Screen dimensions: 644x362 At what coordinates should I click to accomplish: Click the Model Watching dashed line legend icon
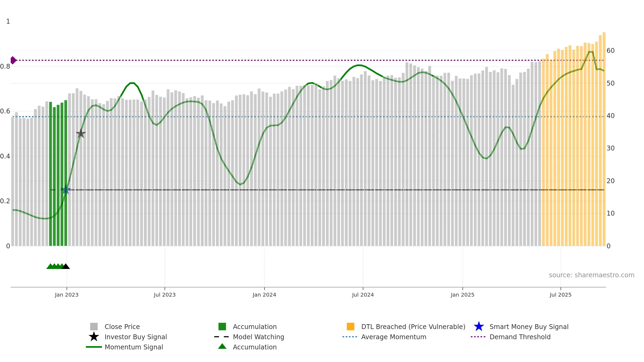(222, 337)
